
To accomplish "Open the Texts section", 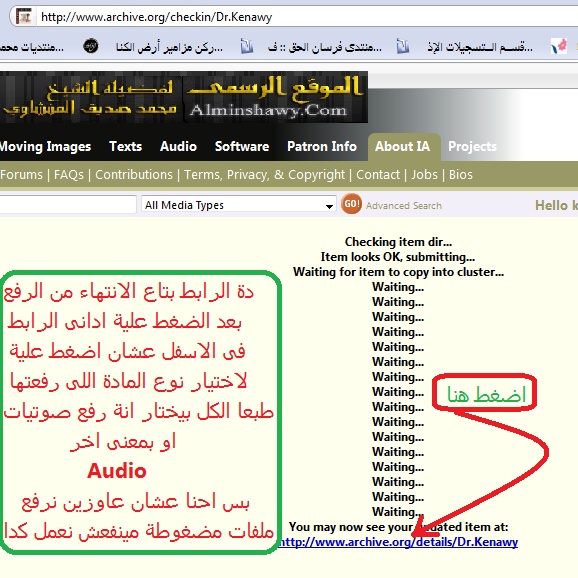I will point(125,147).
